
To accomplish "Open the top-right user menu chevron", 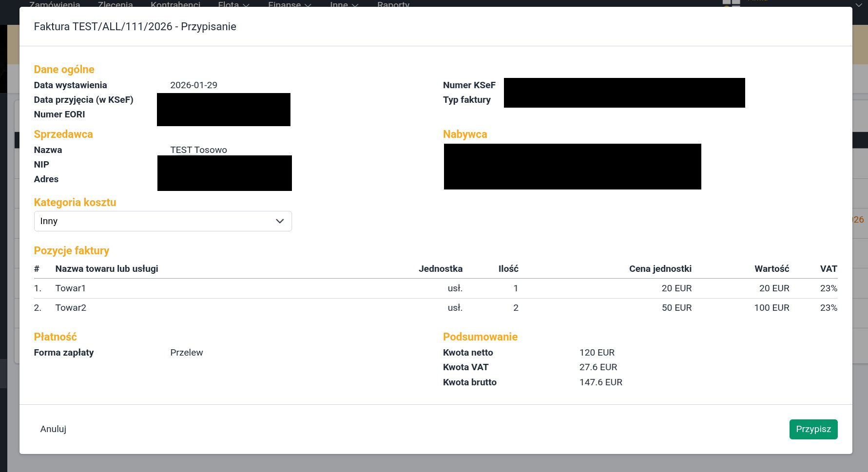I will (x=858, y=5).
